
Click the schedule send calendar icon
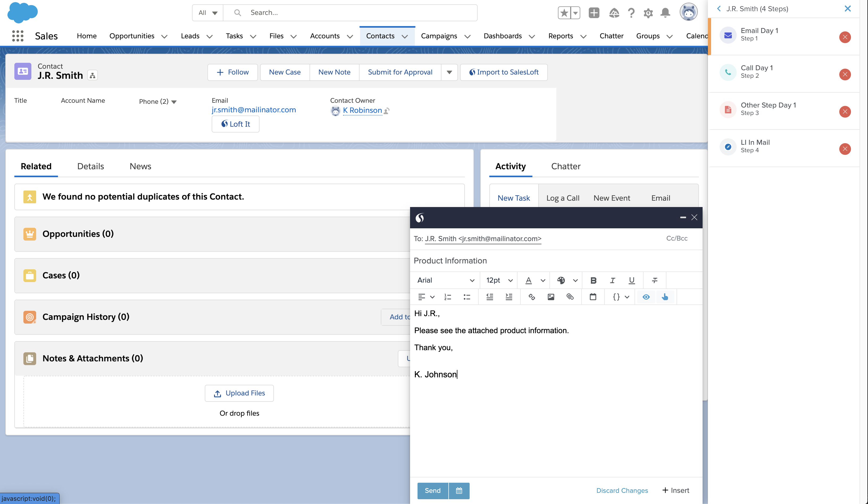click(459, 490)
